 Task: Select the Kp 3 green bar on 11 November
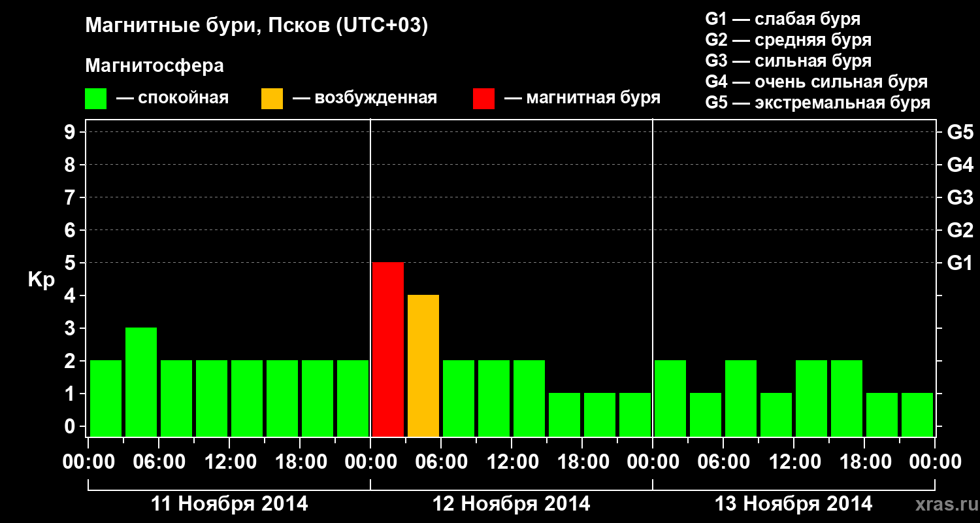tap(141, 382)
